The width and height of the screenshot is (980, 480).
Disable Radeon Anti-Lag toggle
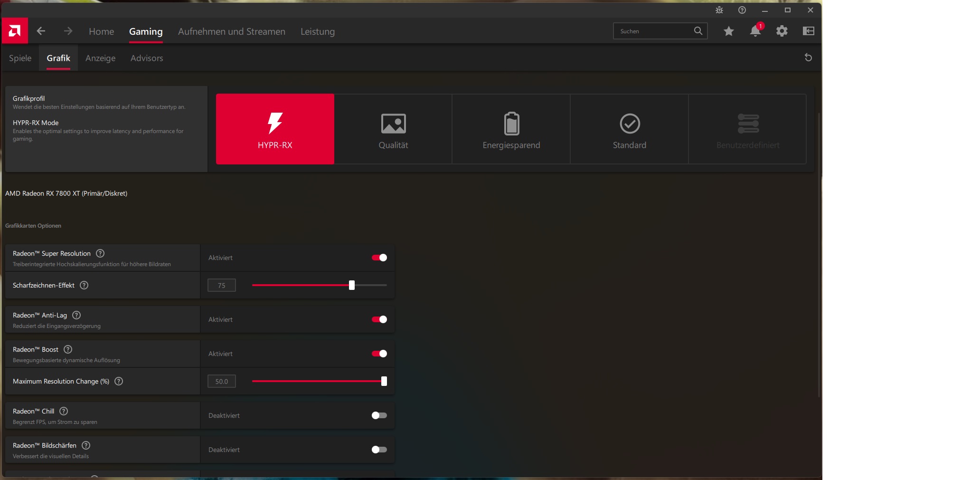point(379,319)
